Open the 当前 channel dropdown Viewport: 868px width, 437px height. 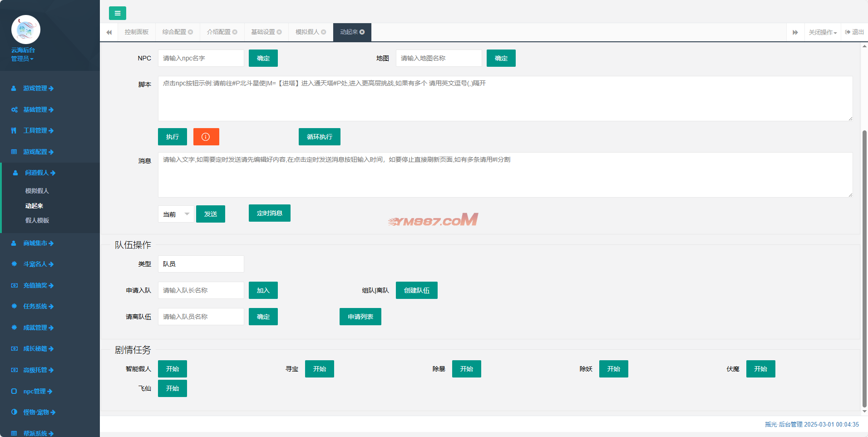(x=176, y=214)
